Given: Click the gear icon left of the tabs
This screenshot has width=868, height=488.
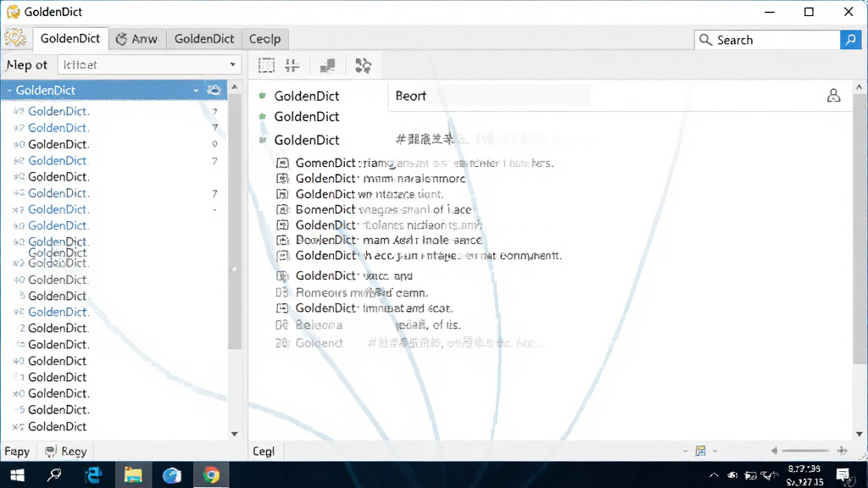Looking at the screenshot, I should coord(15,37).
